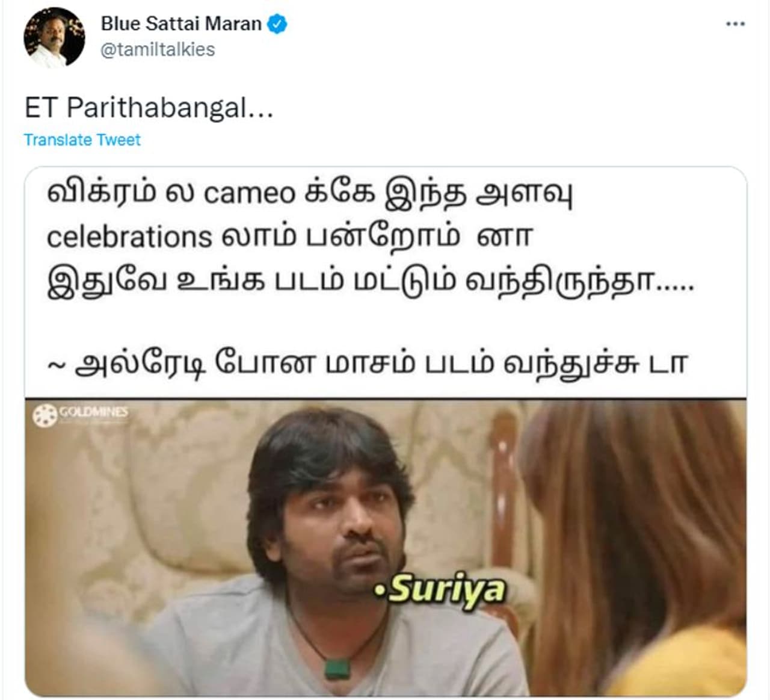Image resolution: width=770 pixels, height=700 pixels.
Task: Click the first Tamil line mentioning cameo
Action: point(309,194)
